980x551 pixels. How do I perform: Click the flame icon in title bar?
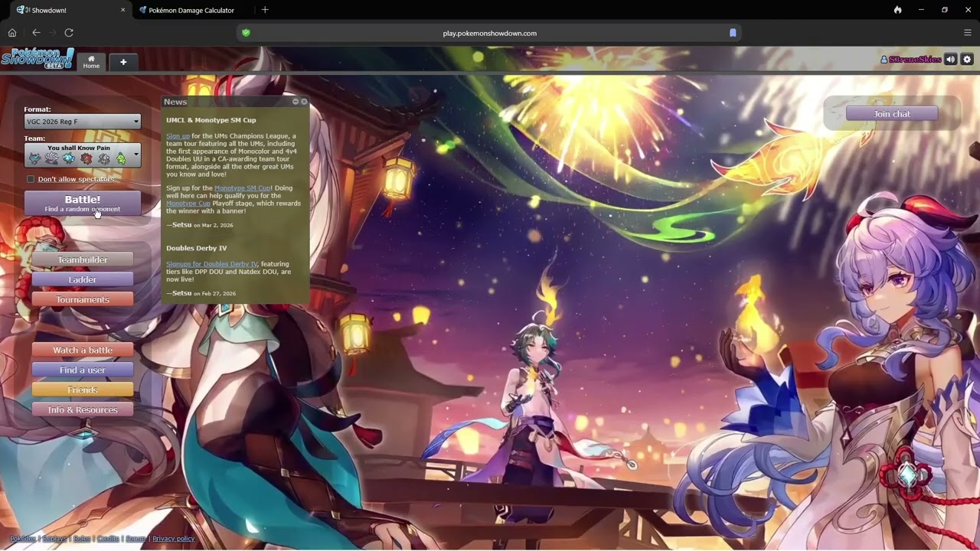tap(897, 10)
